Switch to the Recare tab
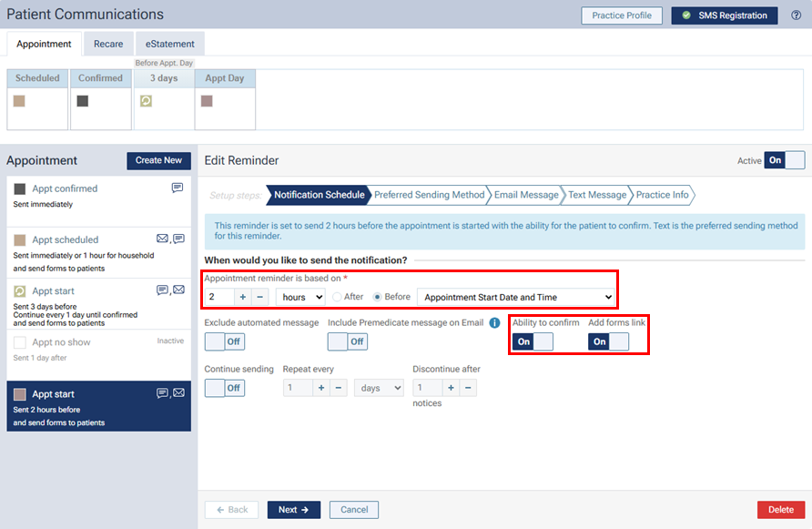Viewport: 812px width, 529px height. click(x=108, y=44)
